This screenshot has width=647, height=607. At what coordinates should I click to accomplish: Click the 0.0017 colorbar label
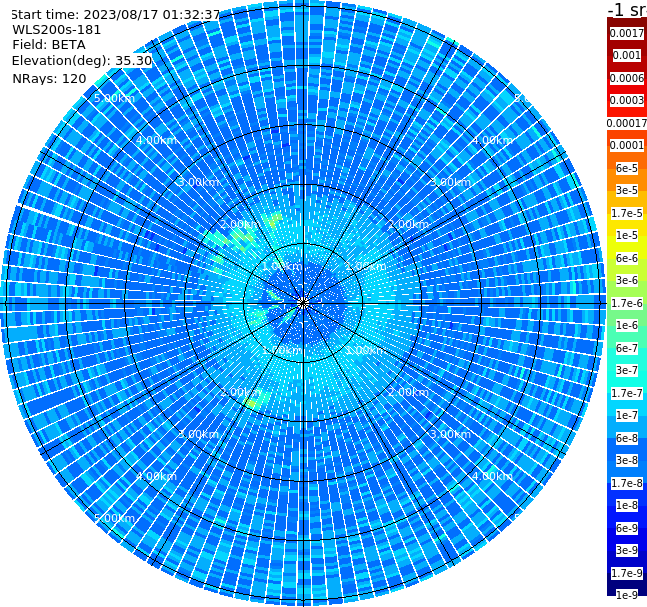tap(627, 33)
